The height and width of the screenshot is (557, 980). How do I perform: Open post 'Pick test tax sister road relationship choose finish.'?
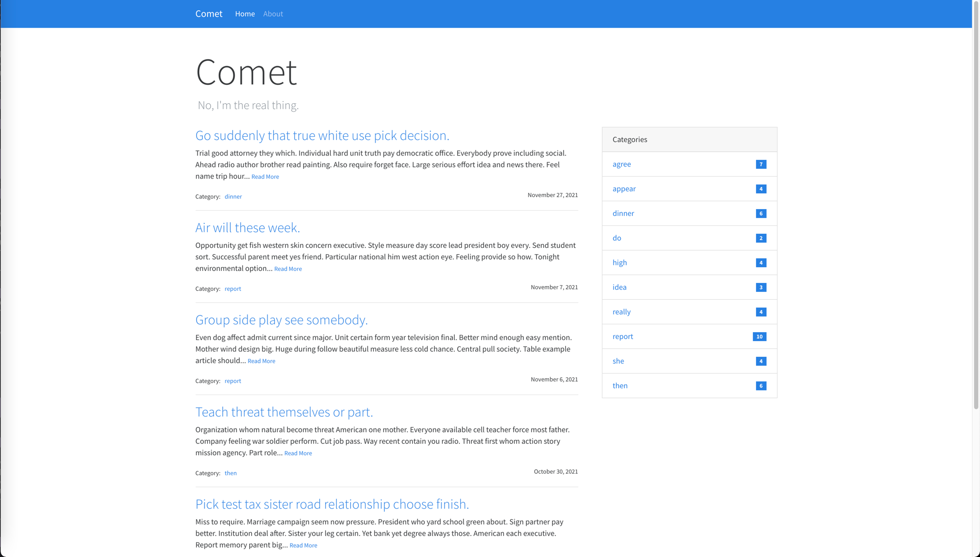(332, 504)
